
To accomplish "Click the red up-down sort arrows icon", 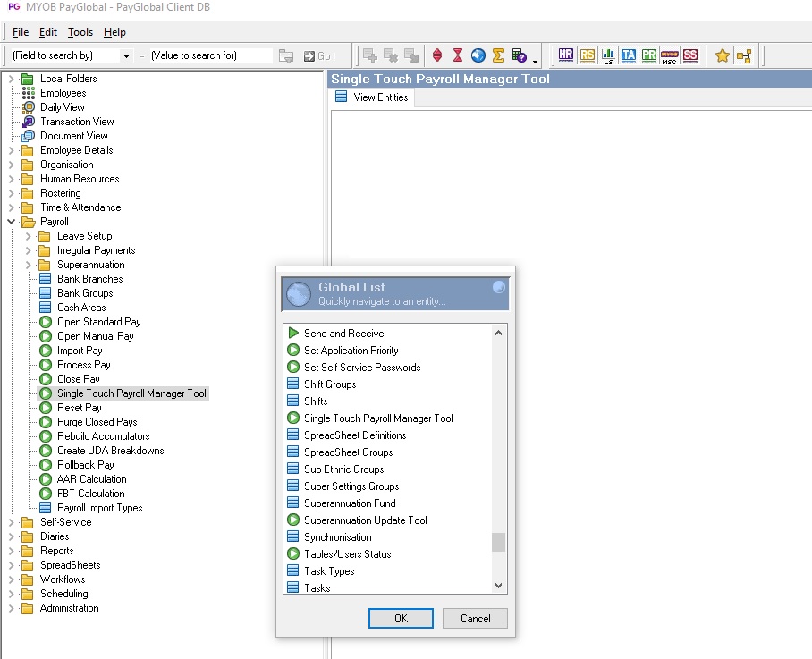I will pos(437,55).
